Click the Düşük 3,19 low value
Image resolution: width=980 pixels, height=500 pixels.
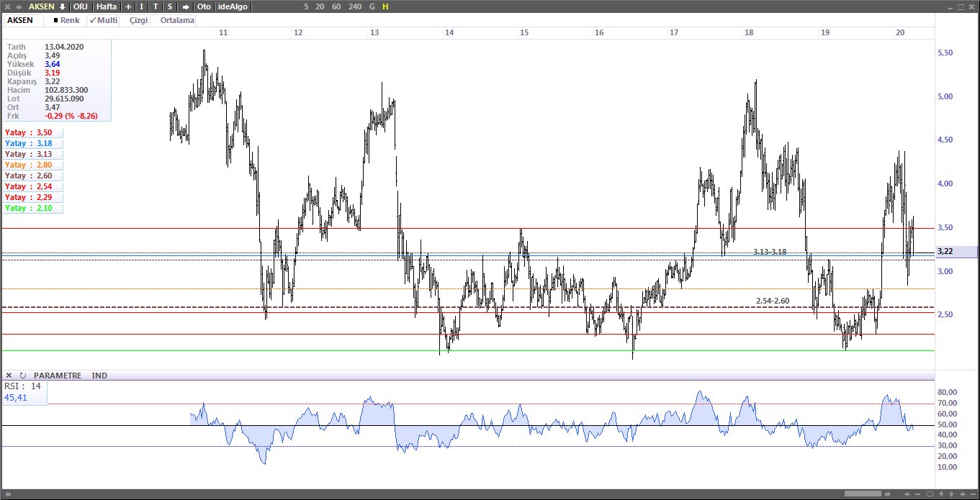(x=52, y=73)
